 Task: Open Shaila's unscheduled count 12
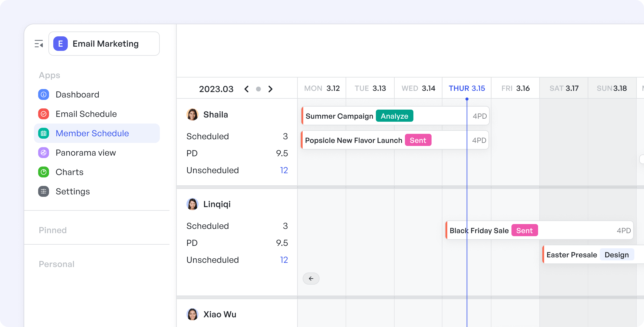point(284,170)
